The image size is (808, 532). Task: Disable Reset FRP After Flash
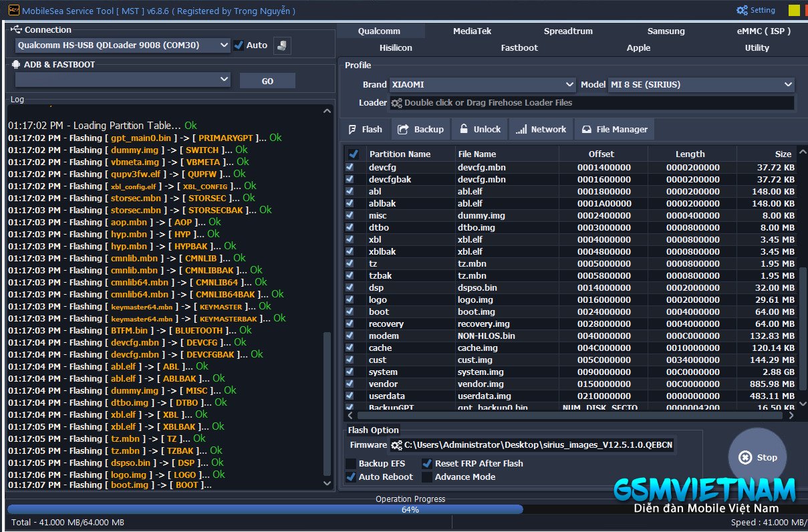427,463
